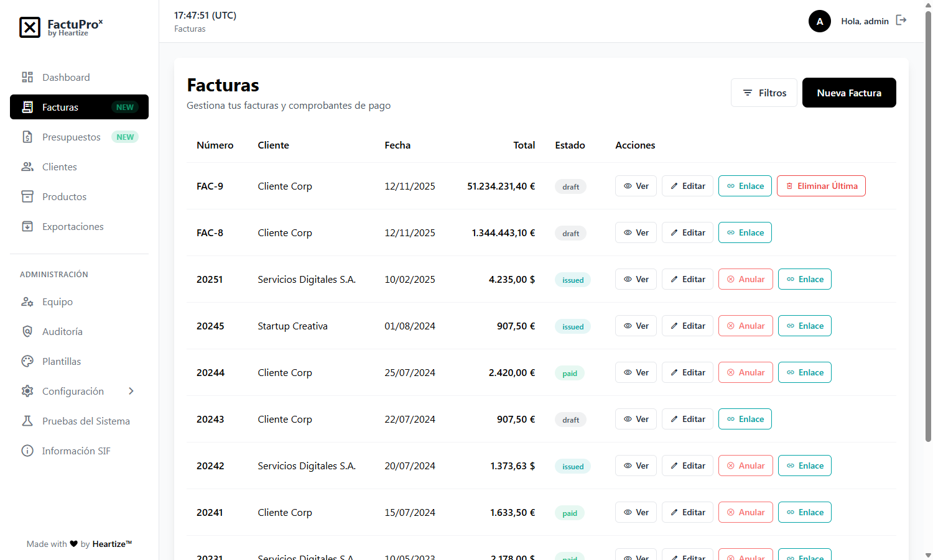The height and width of the screenshot is (560, 933).
Task: Expand the Configuración submenu chevron
Action: coord(131,391)
